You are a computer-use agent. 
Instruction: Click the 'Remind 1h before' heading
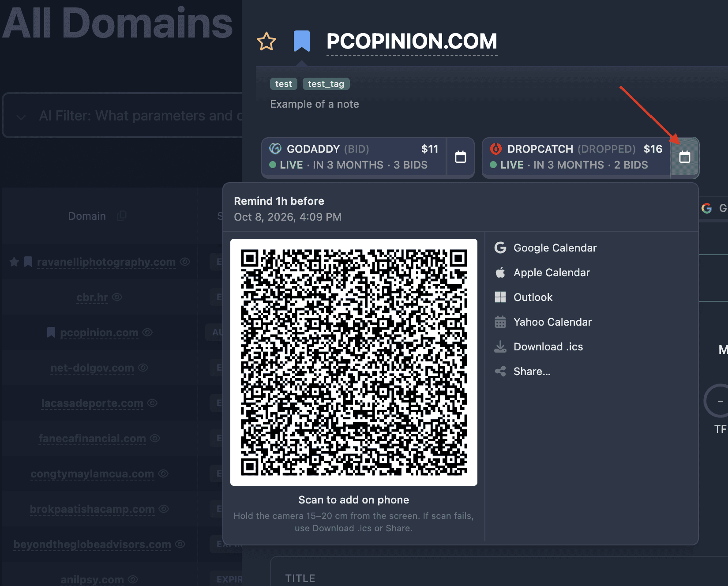click(x=279, y=201)
